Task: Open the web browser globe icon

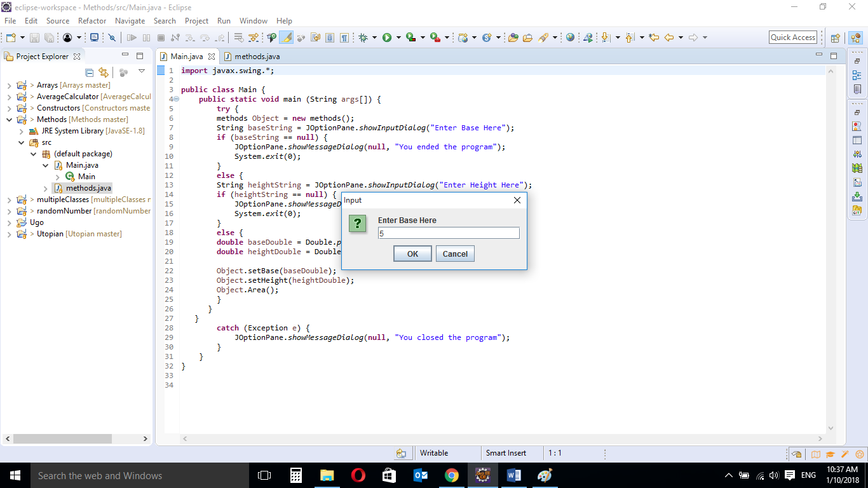Action: coord(570,37)
